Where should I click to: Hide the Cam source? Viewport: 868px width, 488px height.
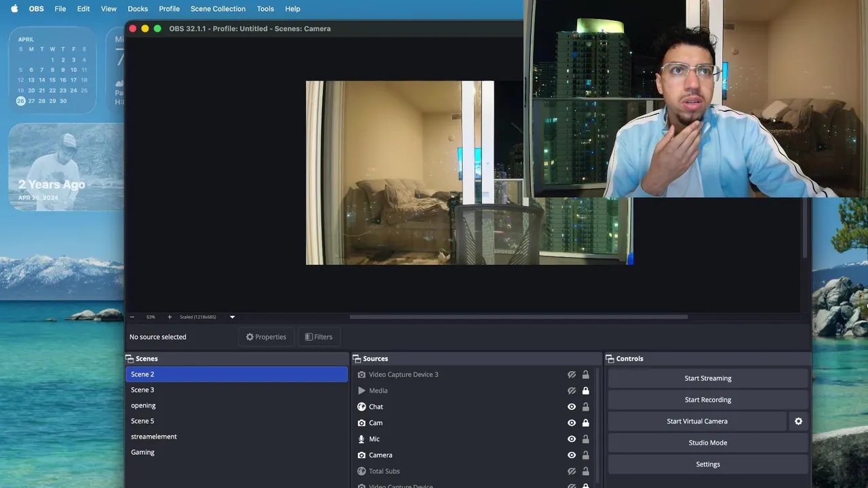click(x=572, y=423)
